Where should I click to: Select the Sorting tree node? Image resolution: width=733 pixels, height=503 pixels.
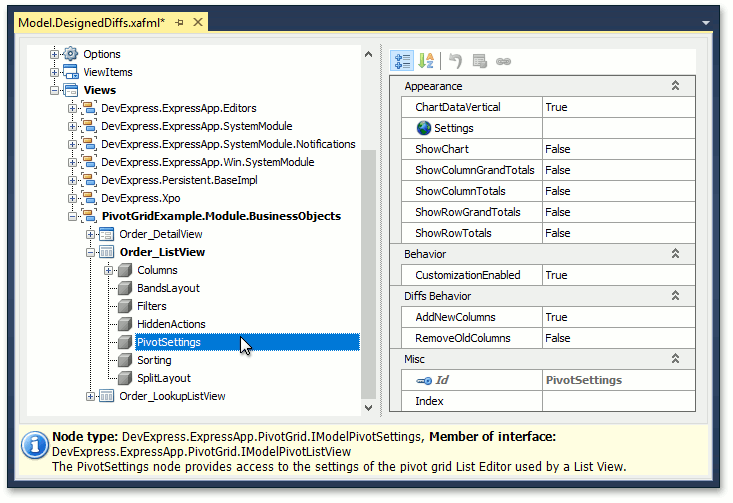coord(154,360)
